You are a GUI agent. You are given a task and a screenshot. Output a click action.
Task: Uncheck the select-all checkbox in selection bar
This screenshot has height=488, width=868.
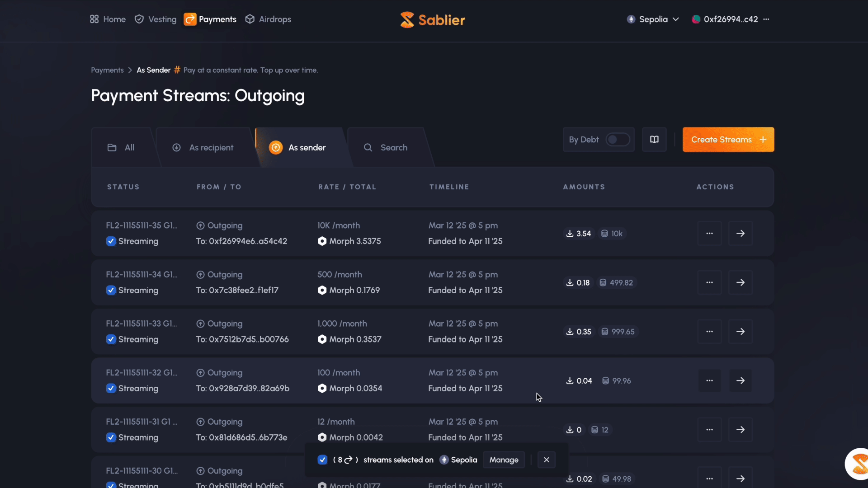tap(322, 460)
